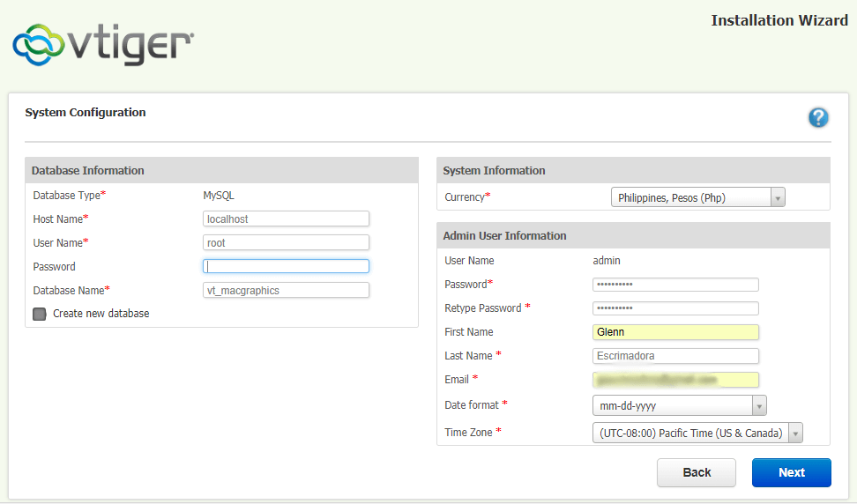Click the Installation Wizard title
The image size is (857, 504).
pyautogui.click(x=779, y=21)
